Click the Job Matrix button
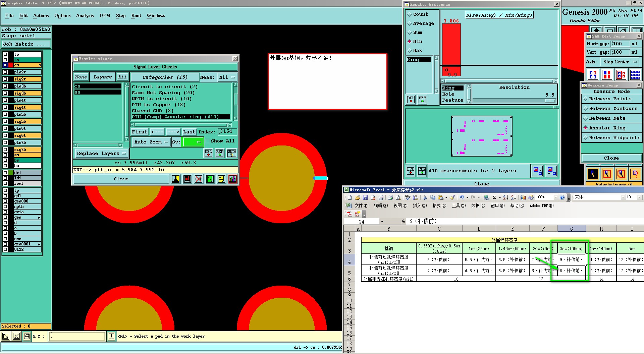This screenshot has height=354, width=644. pos(26,44)
